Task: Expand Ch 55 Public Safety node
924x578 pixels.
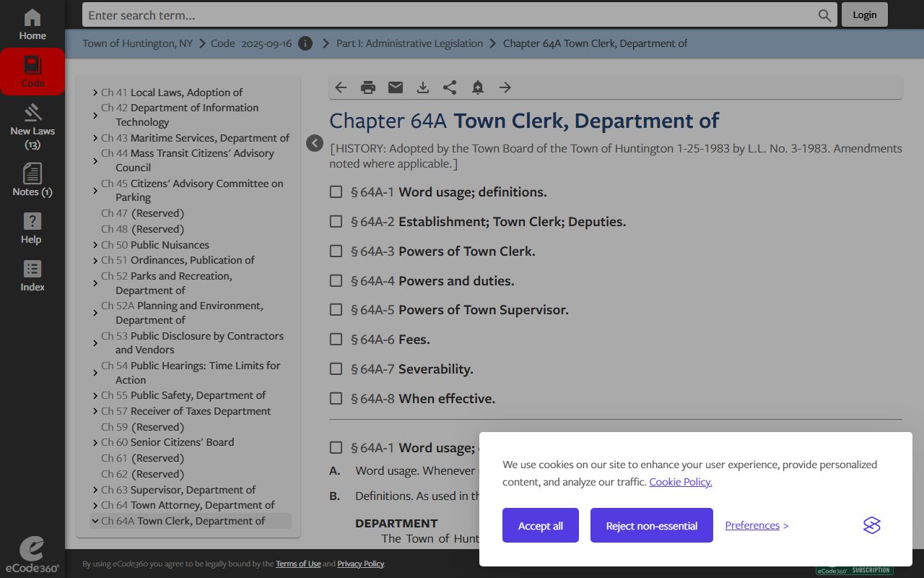Action: click(95, 395)
